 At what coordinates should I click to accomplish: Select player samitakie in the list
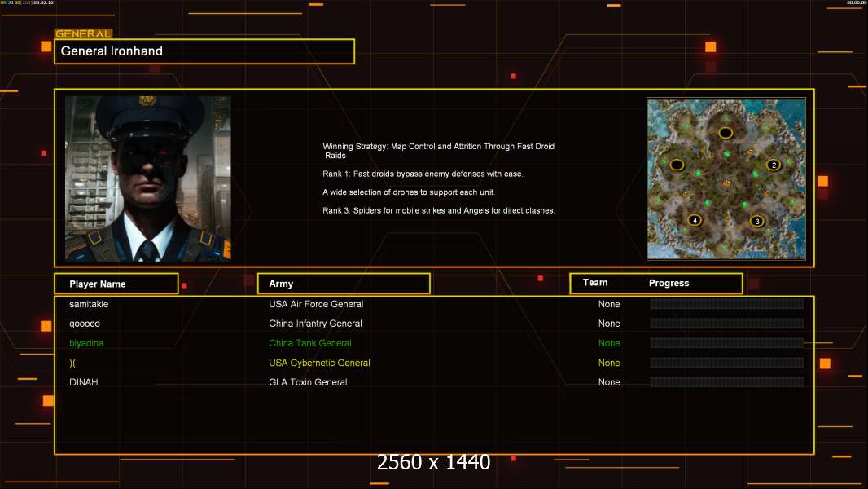[x=89, y=304]
